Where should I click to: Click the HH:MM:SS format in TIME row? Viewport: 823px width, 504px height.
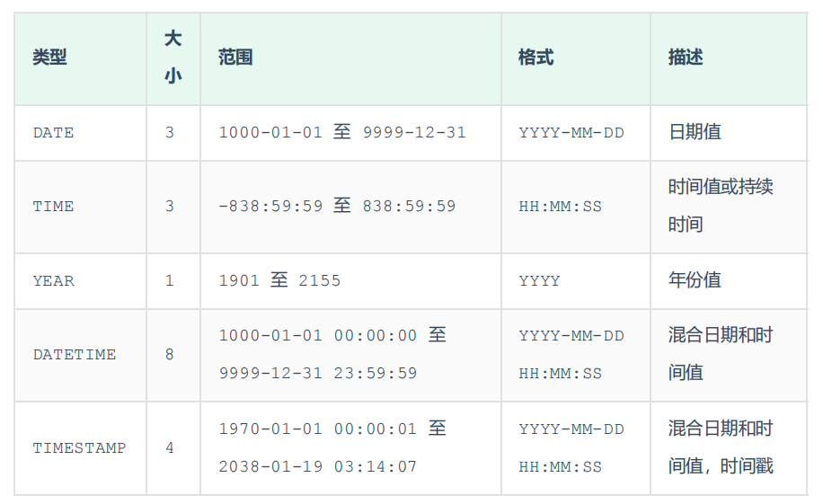click(561, 207)
